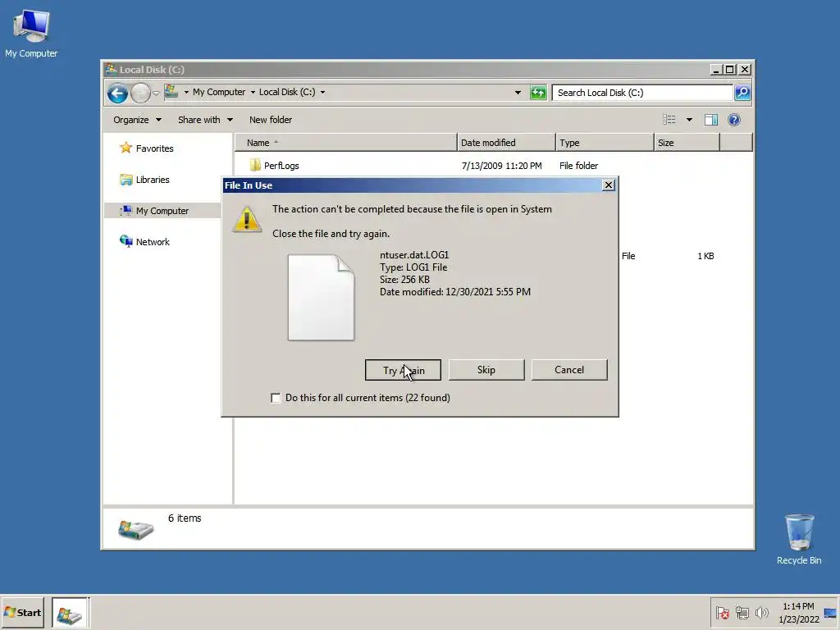Open Explorer Help question mark icon
The width and height of the screenshot is (840, 630).
pyautogui.click(x=734, y=120)
